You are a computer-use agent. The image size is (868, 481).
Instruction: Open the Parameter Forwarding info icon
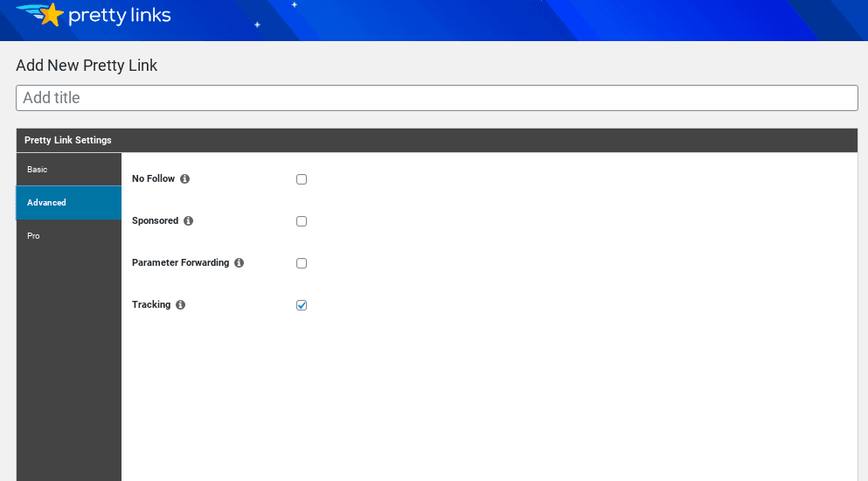tap(240, 262)
